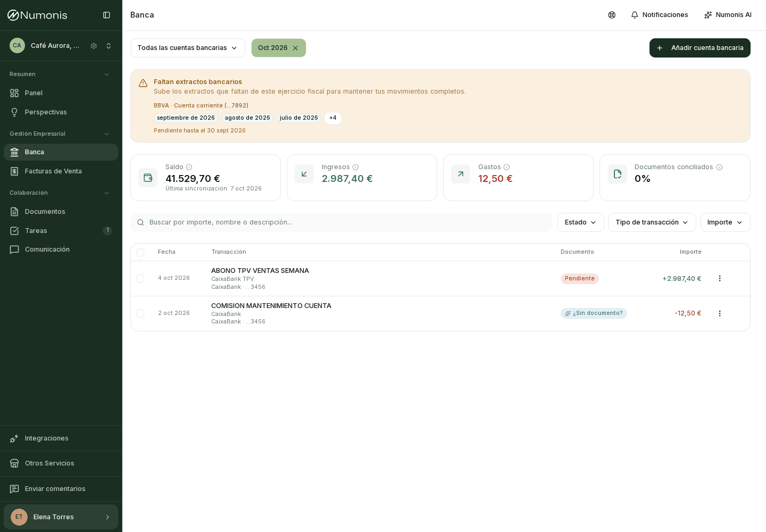Click Añadir cuenta bancaria button

700,48
